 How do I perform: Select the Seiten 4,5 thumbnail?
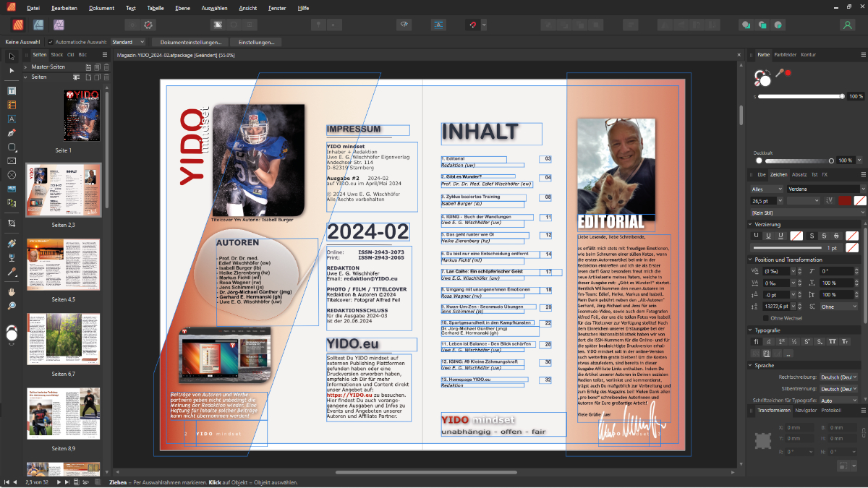[64, 265]
